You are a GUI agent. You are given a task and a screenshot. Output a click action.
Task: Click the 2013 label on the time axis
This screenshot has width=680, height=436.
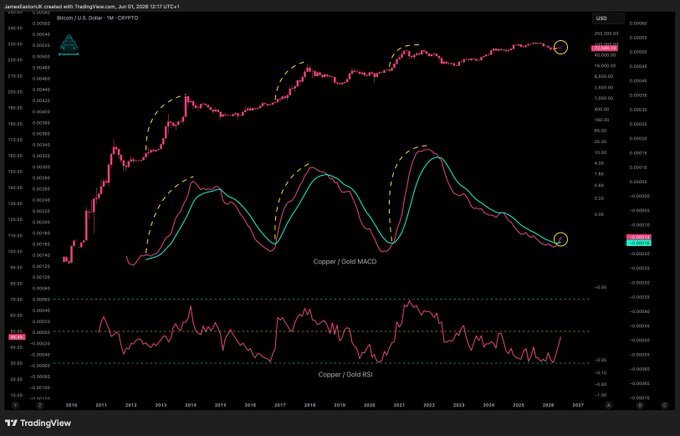click(160, 405)
